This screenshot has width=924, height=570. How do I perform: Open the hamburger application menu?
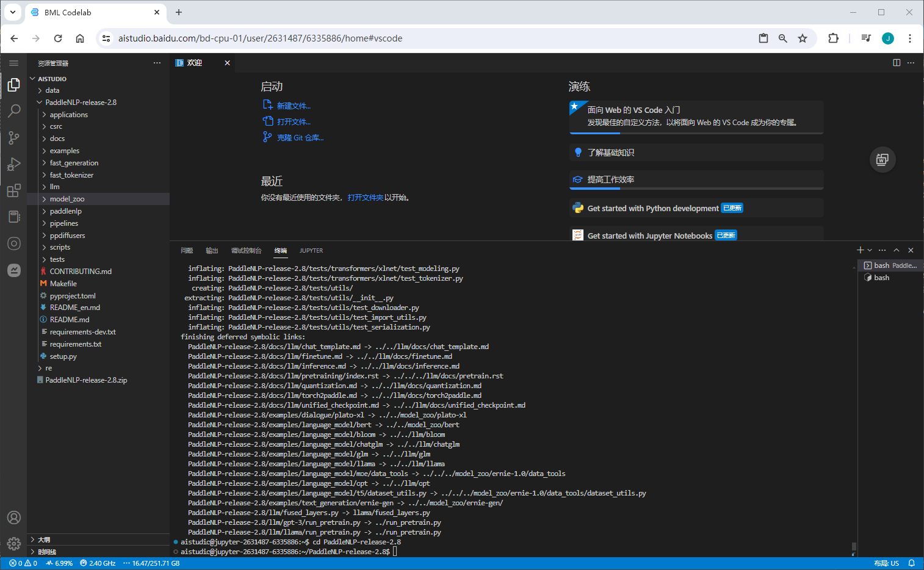[13, 63]
